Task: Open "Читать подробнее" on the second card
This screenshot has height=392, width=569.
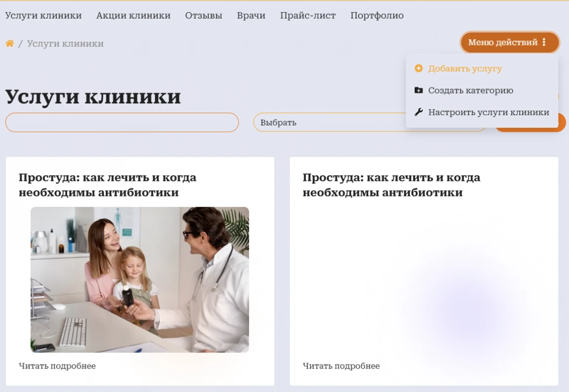Action: [x=342, y=365]
